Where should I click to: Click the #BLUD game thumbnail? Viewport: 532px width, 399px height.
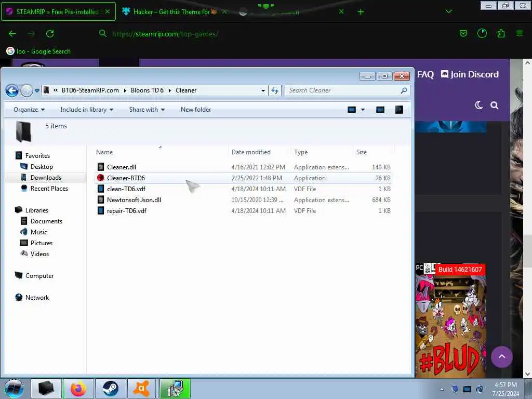pyautogui.click(x=450, y=321)
